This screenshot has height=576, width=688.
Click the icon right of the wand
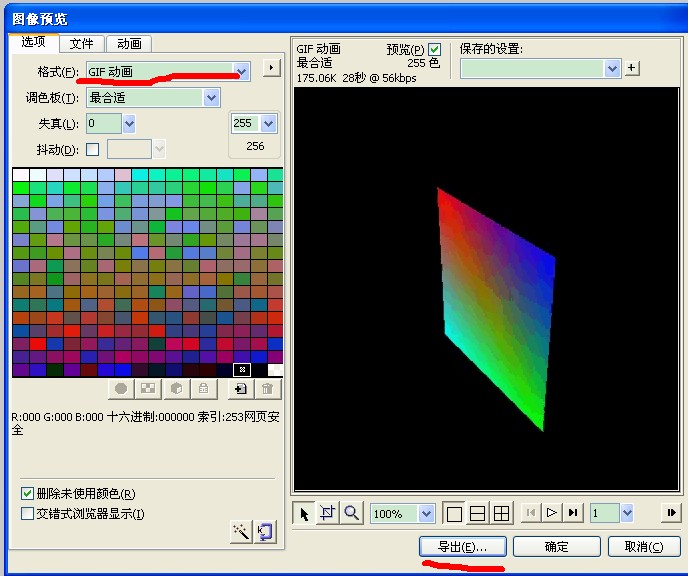pos(265,532)
